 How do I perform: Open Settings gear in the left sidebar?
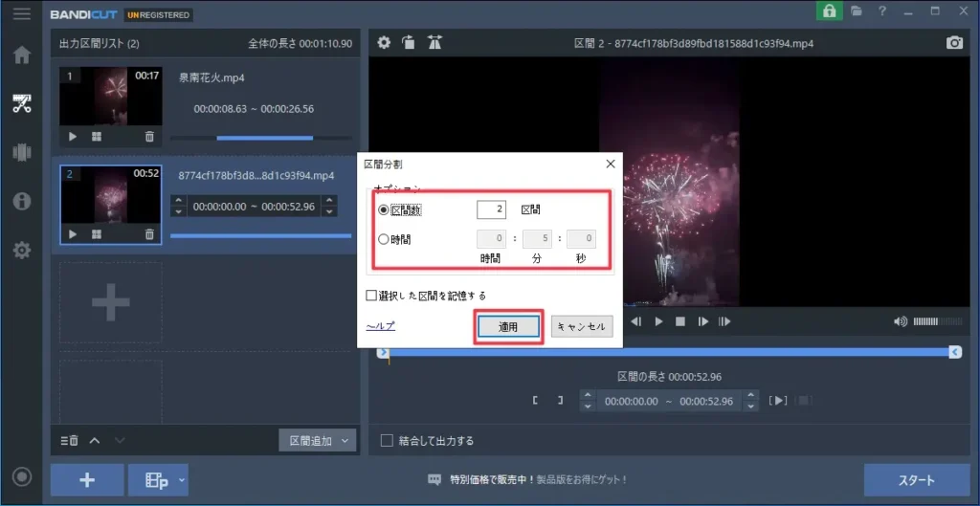pyautogui.click(x=22, y=251)
